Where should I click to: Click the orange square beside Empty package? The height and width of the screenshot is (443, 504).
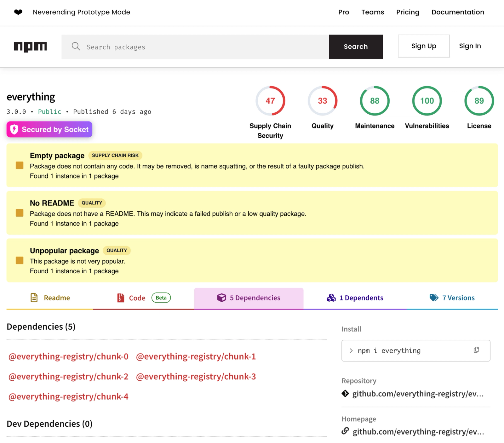[x=20, y=166]
